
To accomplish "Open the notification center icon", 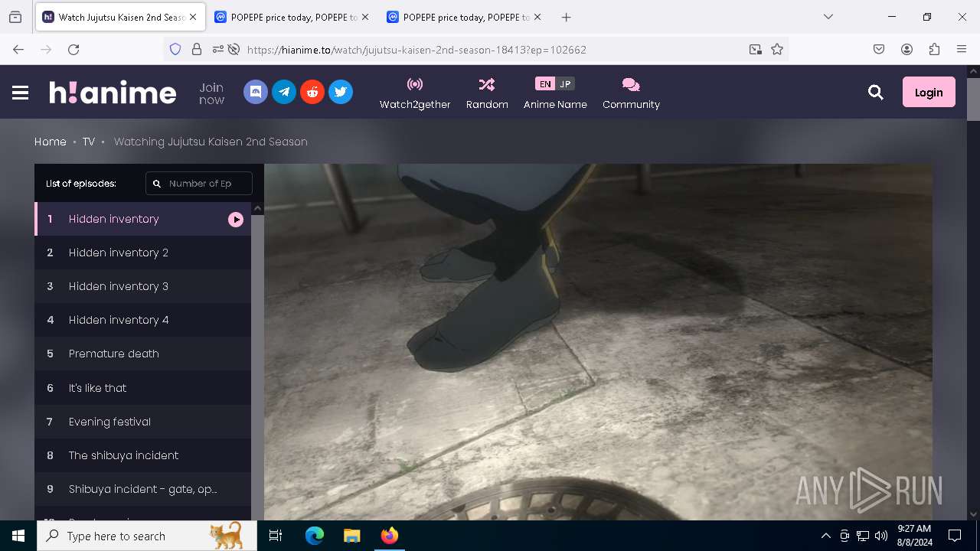I will [955, 536].
